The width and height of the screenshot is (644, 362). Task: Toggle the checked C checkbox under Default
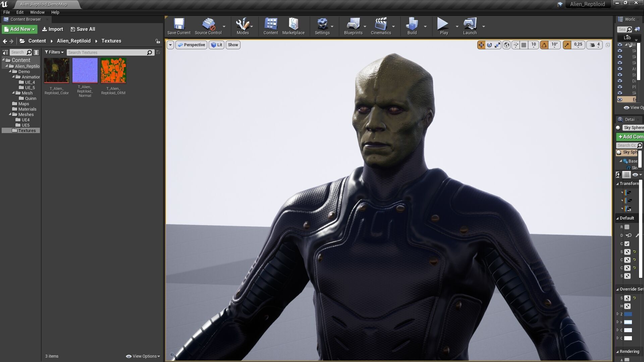pyautogui.click(x=627, y=244)
